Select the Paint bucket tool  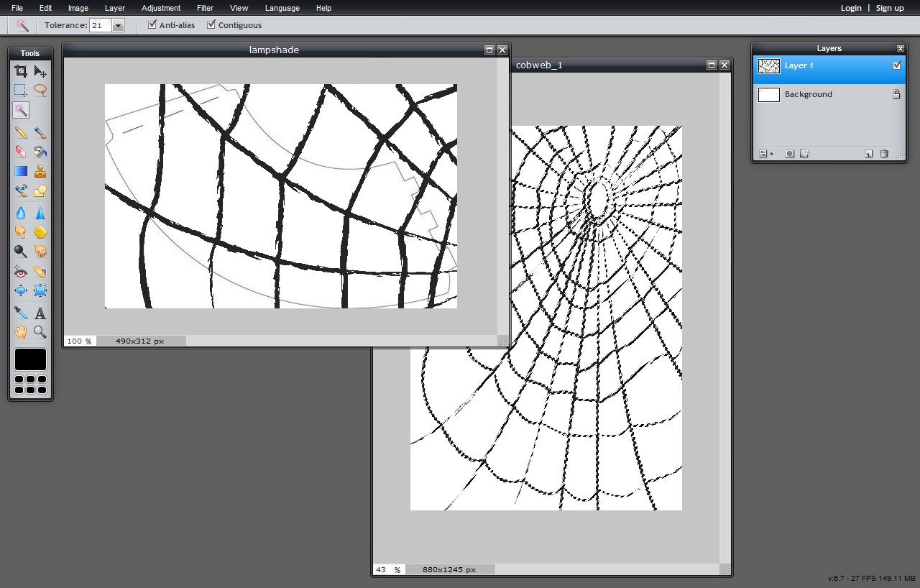click(x=40, y=152)
